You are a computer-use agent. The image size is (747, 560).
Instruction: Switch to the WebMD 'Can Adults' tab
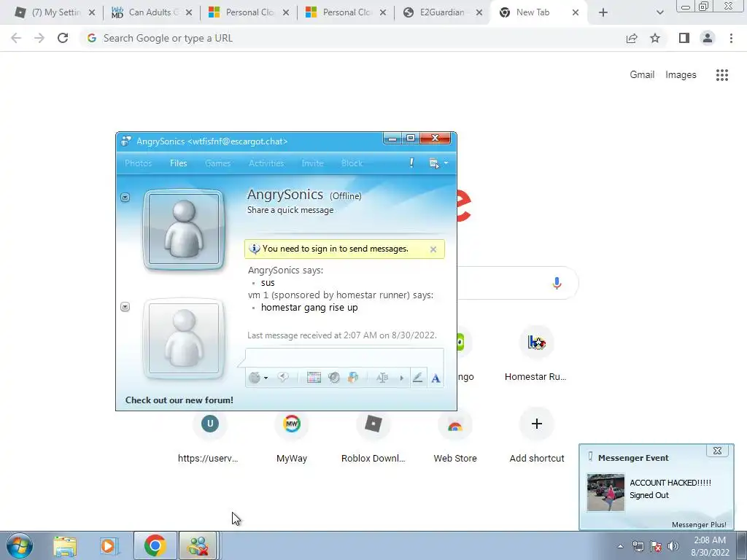(152, 12)
